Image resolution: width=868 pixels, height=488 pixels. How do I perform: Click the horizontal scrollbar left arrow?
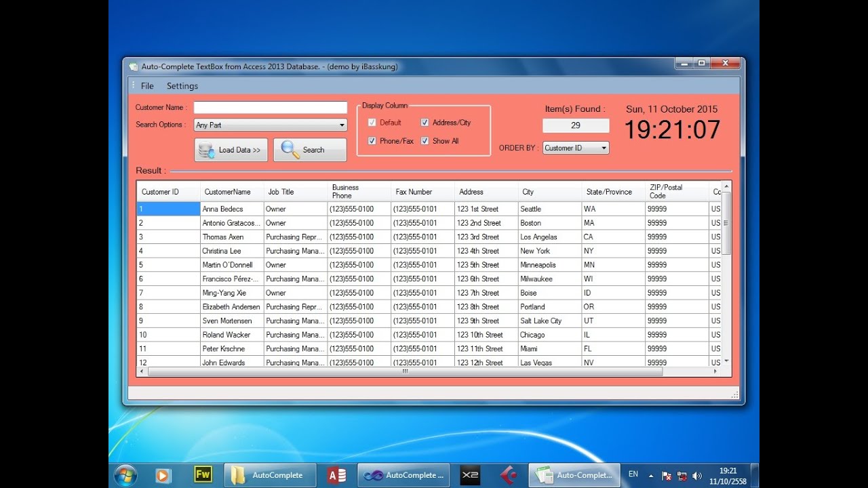point(142,371)
